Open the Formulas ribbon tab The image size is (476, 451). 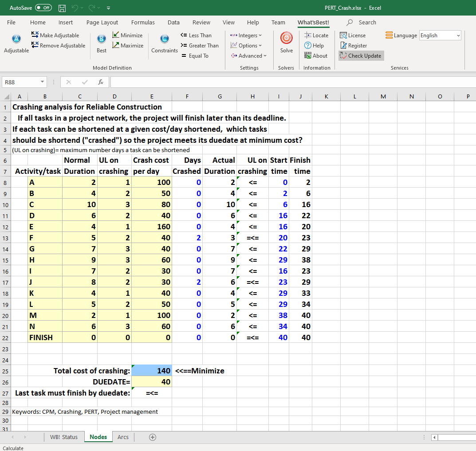tap(143, 23)
